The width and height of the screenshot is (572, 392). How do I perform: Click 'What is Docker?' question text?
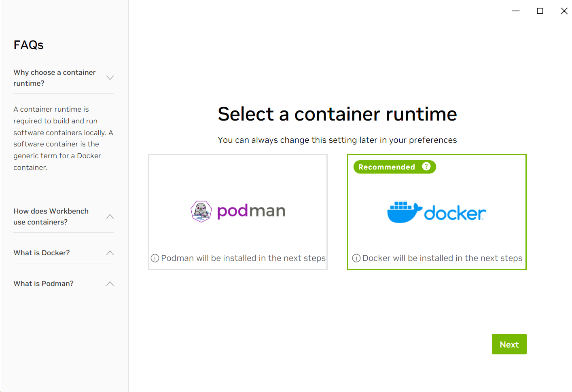pos(42,253)
